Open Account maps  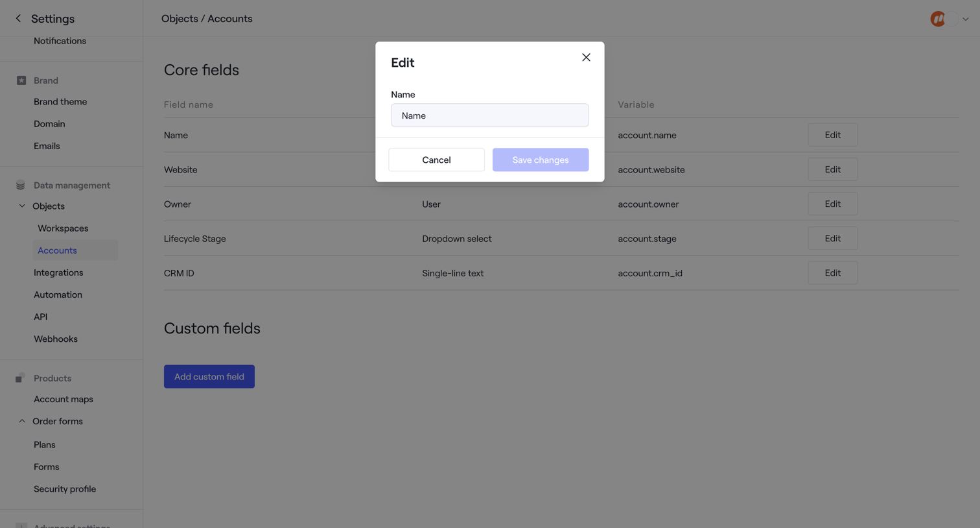click(64, 399)
